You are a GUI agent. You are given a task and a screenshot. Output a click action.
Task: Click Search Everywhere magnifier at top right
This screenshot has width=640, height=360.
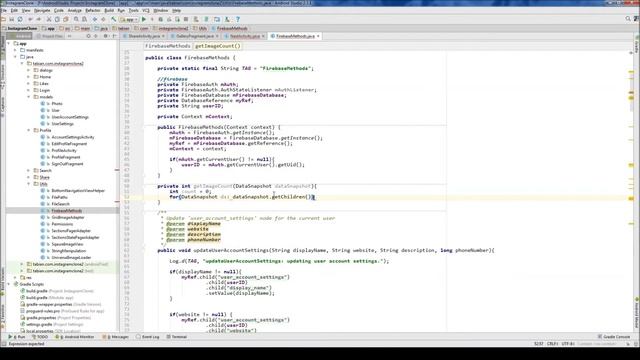(628, 19)
